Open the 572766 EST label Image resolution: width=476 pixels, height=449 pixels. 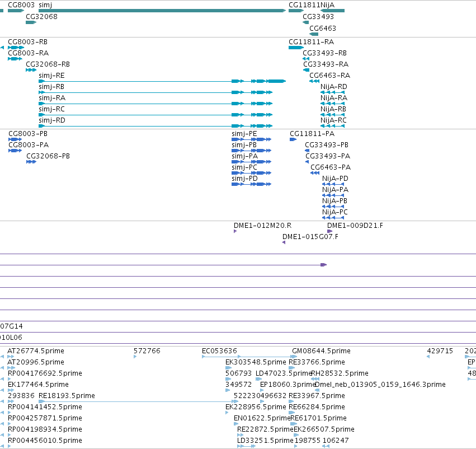(147, 351)
